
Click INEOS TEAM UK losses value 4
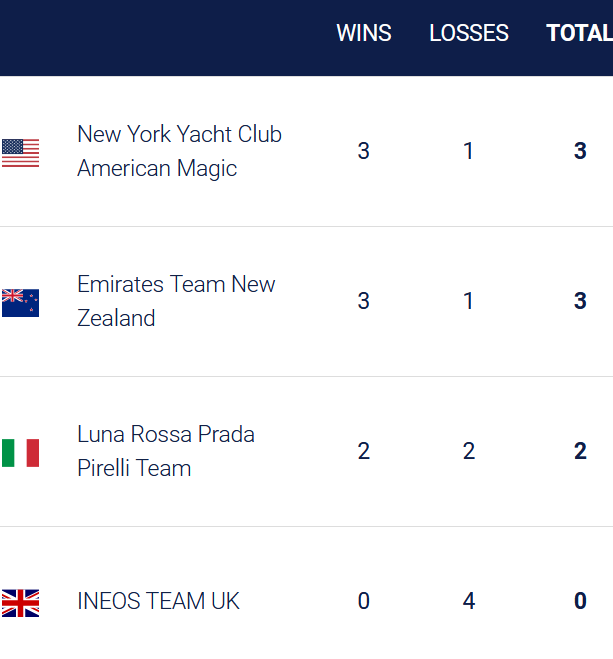pyautogui.click(x=469, y=601)
